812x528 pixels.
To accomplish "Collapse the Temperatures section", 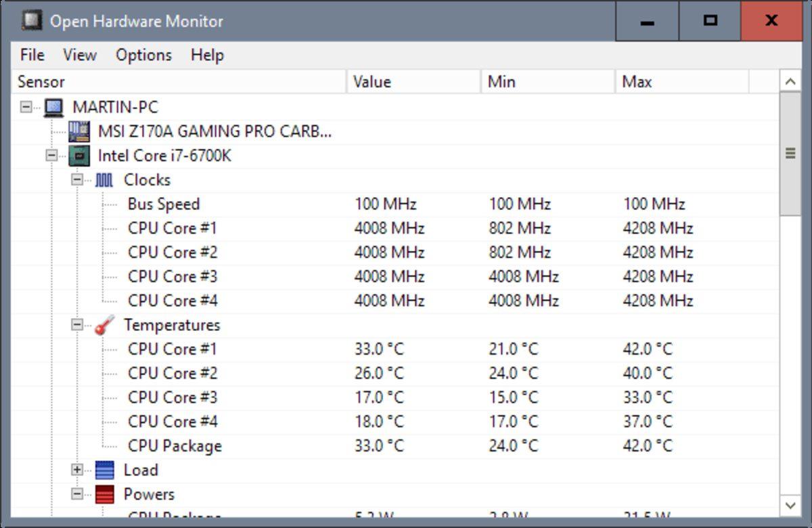I will [x=77, y=325].
